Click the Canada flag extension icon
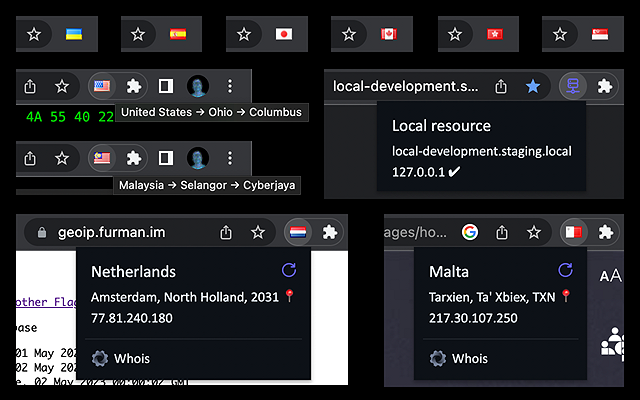Image resolution: width=640 pixels, height=400 pixels. (389, 34)
